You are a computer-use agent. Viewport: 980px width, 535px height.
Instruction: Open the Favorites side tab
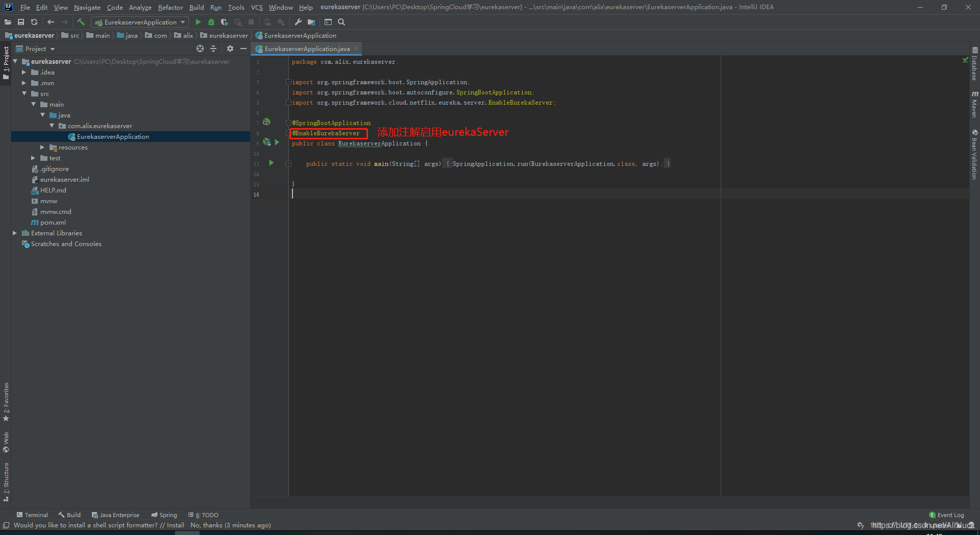(x=6, y=402)
